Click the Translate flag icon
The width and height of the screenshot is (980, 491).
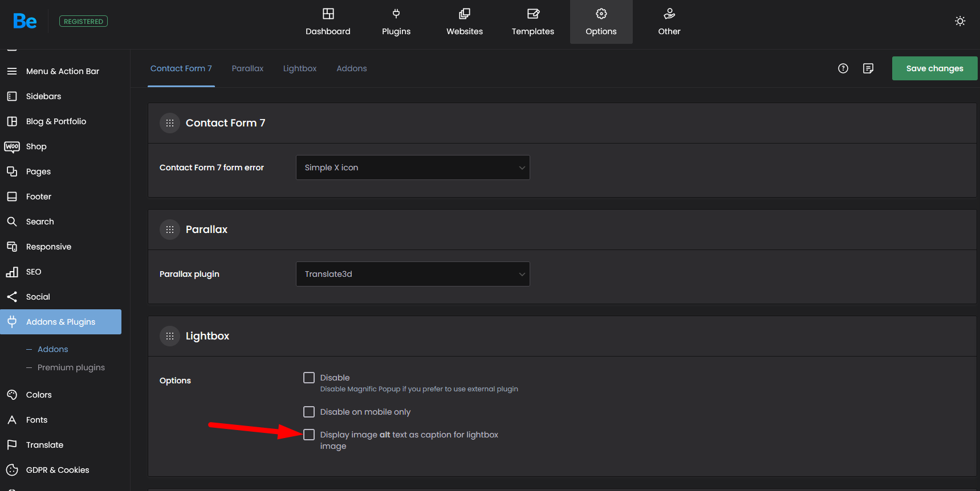click(x=12, y=445)
